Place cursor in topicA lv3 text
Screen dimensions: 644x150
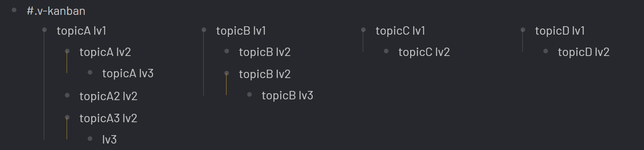tap(128, 73)
